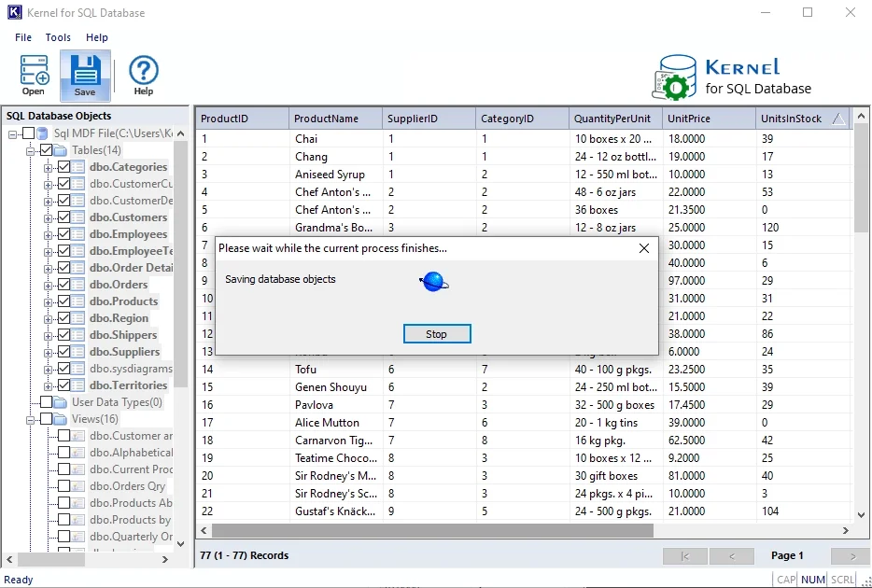Collapse the Sql MDF File root node
This screenshot has height=588, width=872.
(x=13, y=134)
